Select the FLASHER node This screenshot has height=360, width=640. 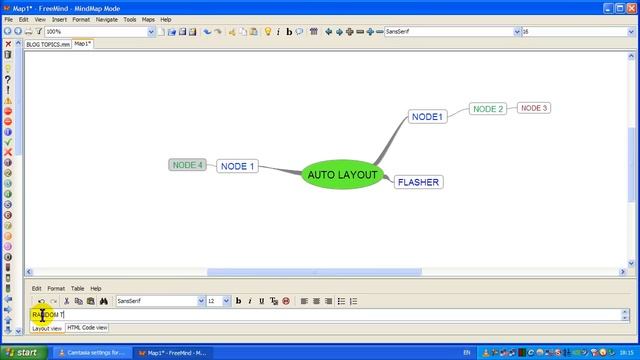tap(418, 182)
